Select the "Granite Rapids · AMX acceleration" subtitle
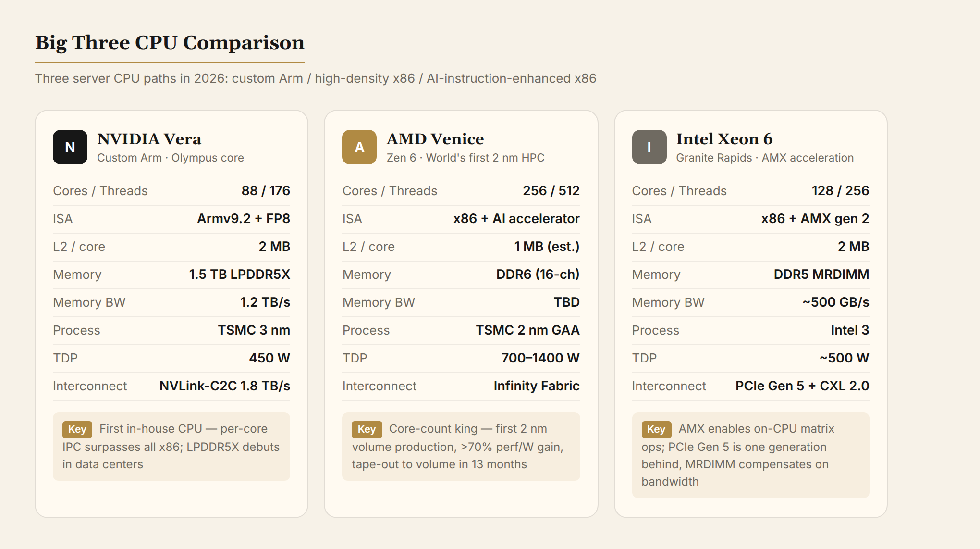Image resolution: width=980 pixels, height=549 pixels. pos(765,158)
